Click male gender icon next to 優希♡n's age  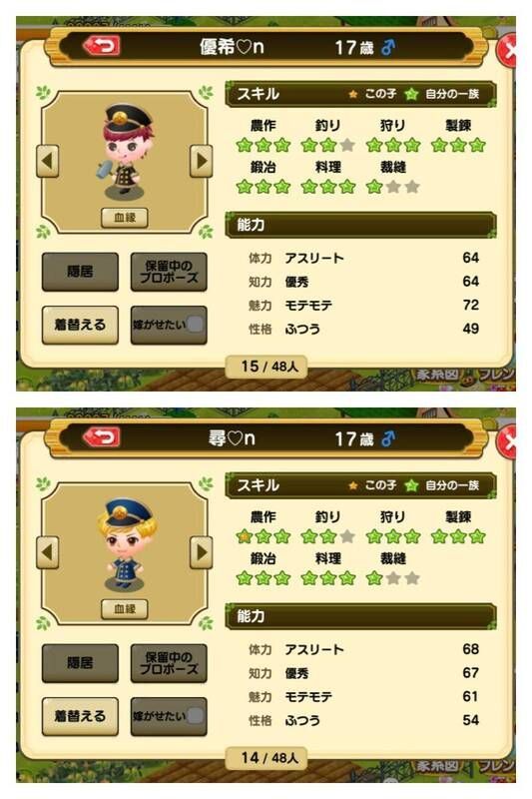[388, 47]
